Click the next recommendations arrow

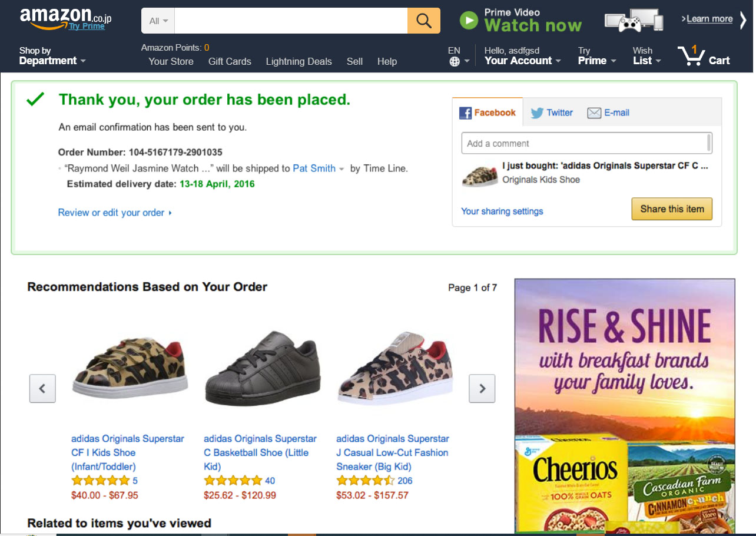[x=482, y=388]
